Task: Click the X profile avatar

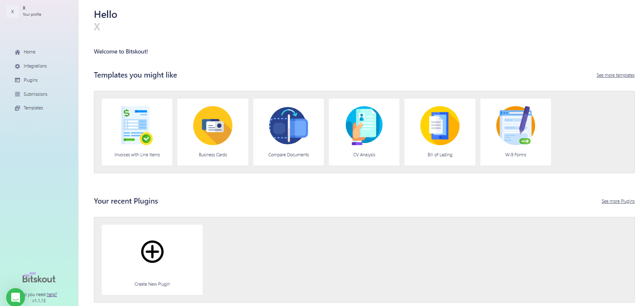Action: (x=12, y=12)
